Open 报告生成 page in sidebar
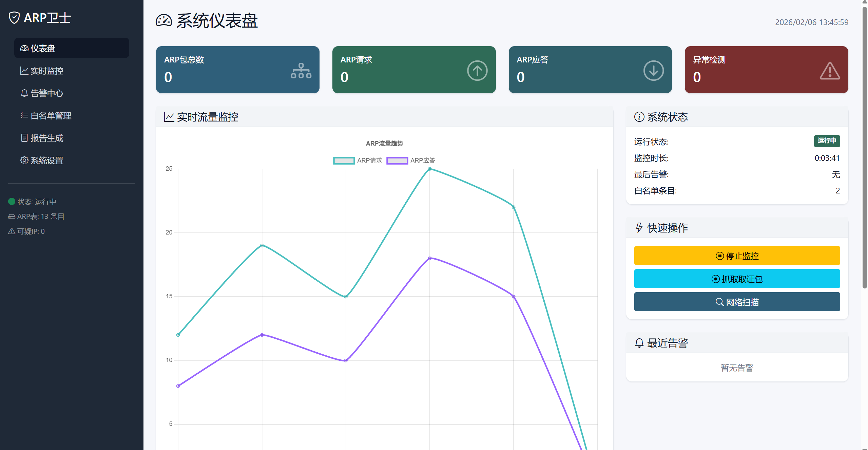This screenshot has width=868, height=450. tap(46, 138)
